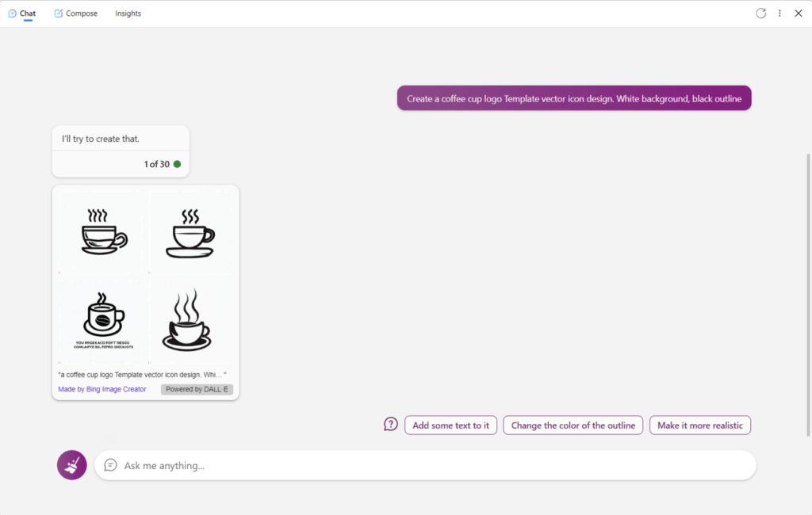
Task: Open the Compose tab
Action: (x=76, y=13)
